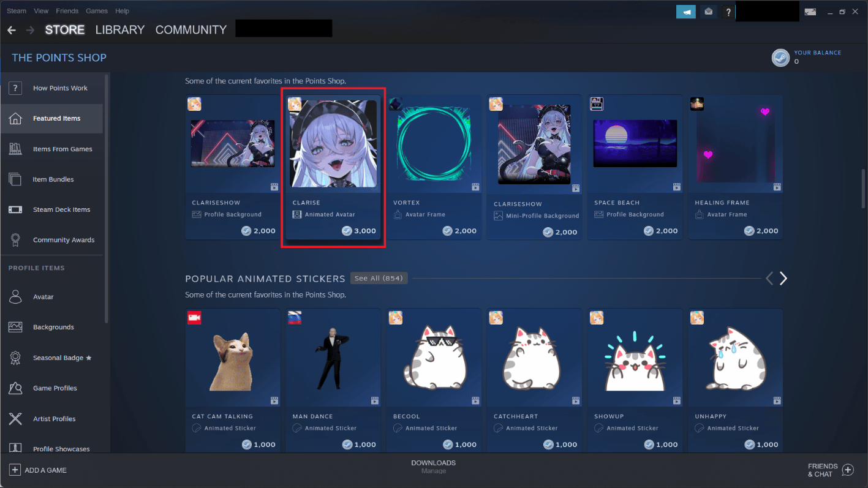This screenshot has height=488, width=868.
Task: Open the Avatar profile items
Action: (51, 297)
